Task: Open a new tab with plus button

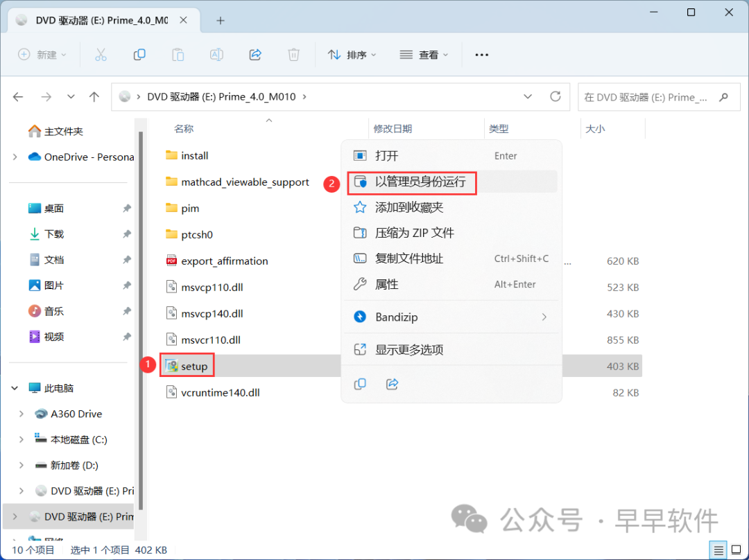Action: (221, 21)
